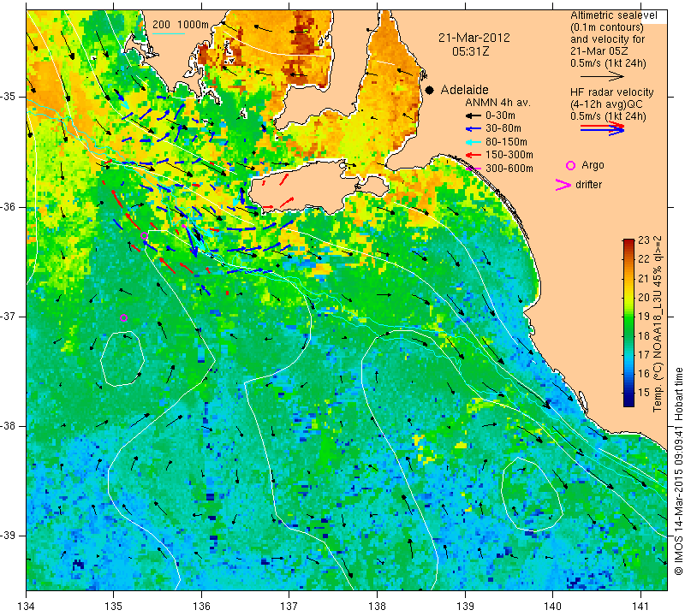The width and height of the screenshot is (685, 616).
Task: Click the Argo float marker near 37°S
Action: 123,317
